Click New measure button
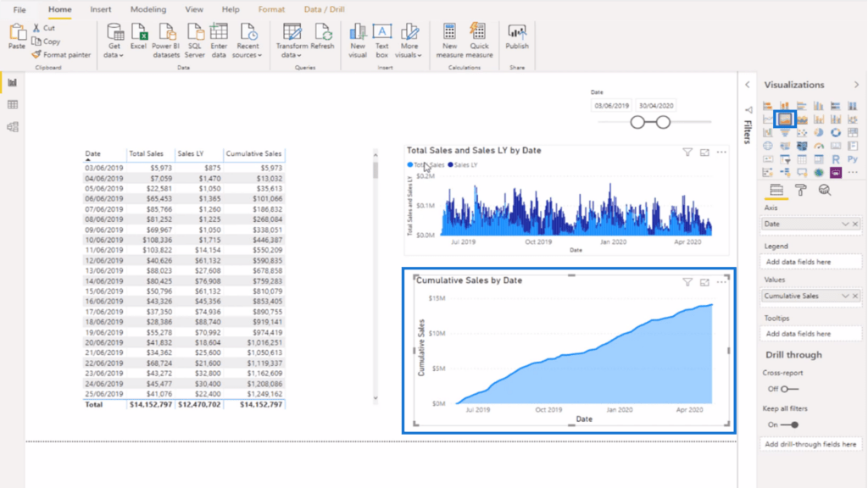Viewport: 868px width, 488px height. point(449,41)
